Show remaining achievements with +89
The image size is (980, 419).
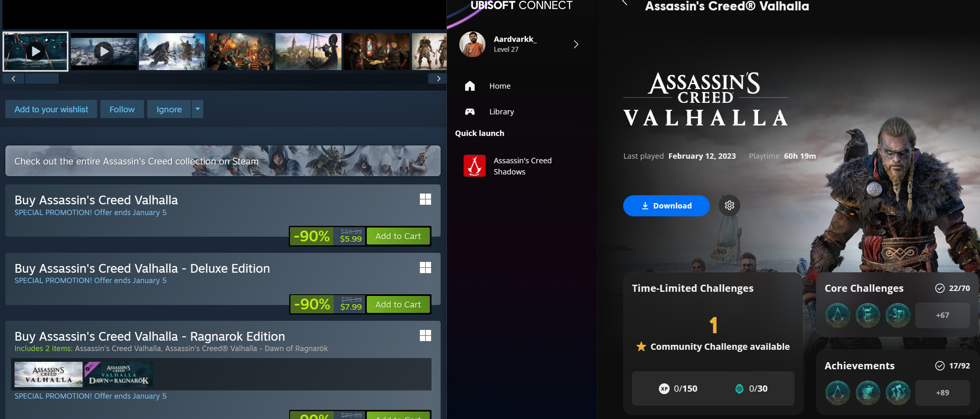(x=942, y=393)
